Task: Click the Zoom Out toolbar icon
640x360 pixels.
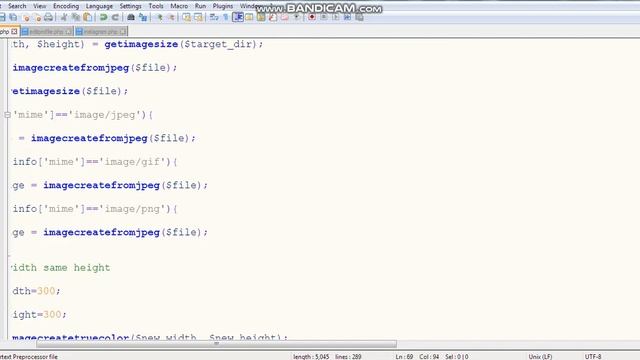Action: tap(172, 17)
